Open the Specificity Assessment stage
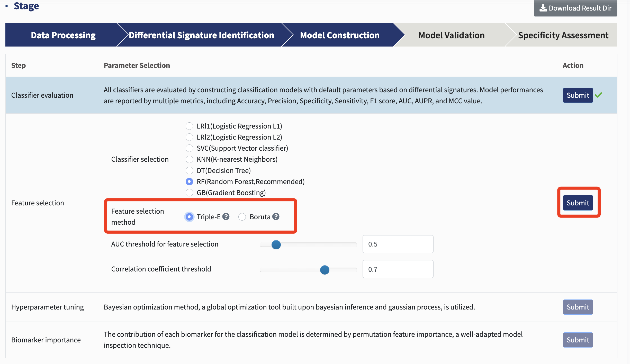 point(563,35)
